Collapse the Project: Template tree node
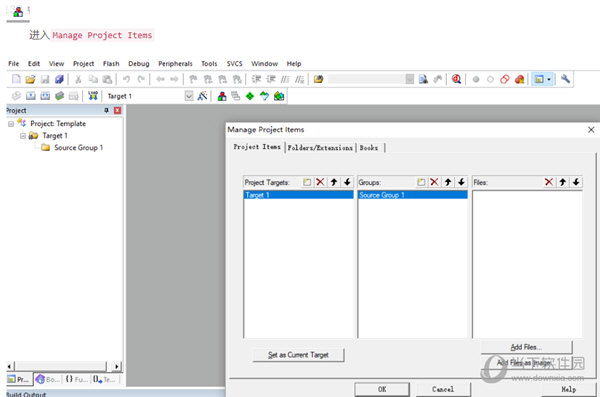This screenshot has height=397, width=600. click(11, 124)
